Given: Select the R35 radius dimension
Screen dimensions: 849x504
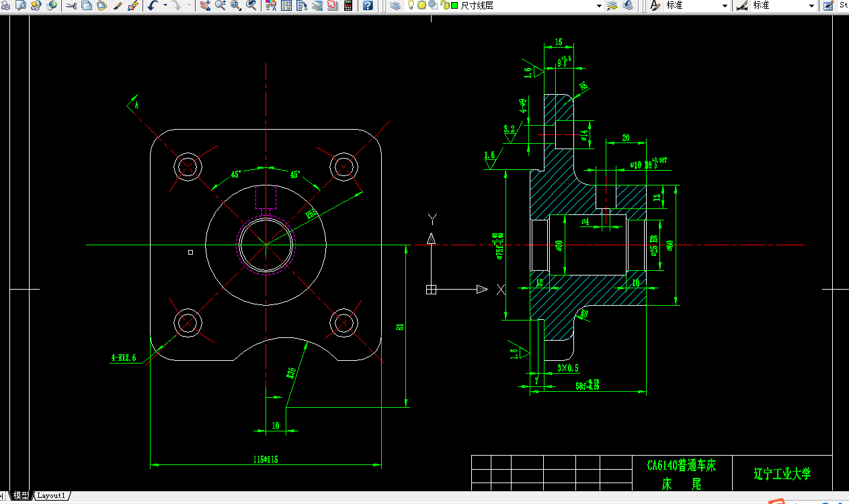Looking at the screenshot, I should click(290, 374).
